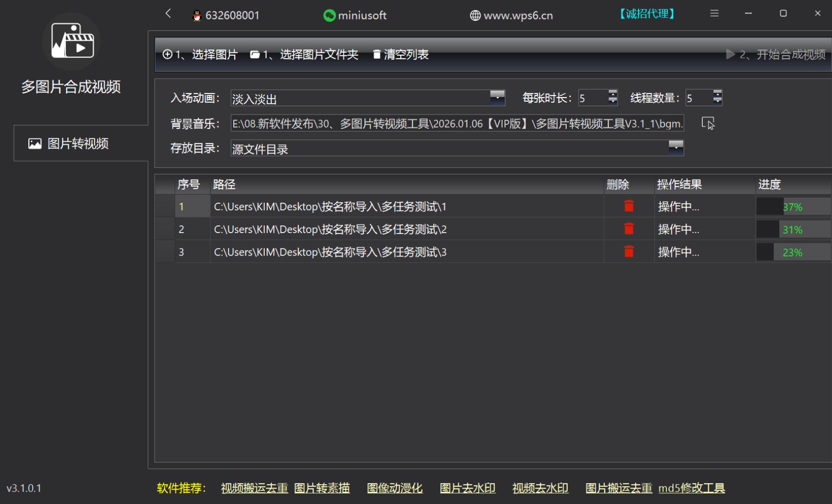Click the 37% progress bar in row 1
Viewport: 832px width, 504px height.
pos(793,207)
